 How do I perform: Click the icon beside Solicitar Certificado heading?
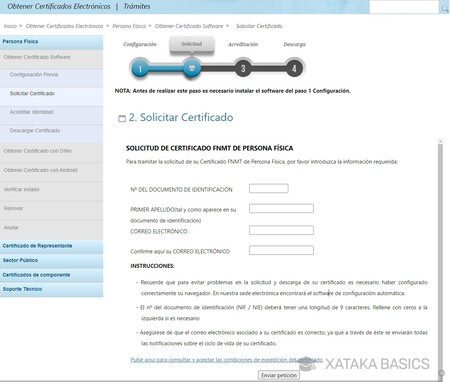(x=122, y=118)
